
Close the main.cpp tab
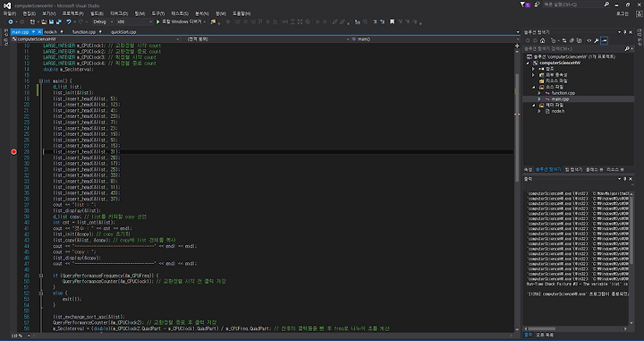tap(39, 31)
